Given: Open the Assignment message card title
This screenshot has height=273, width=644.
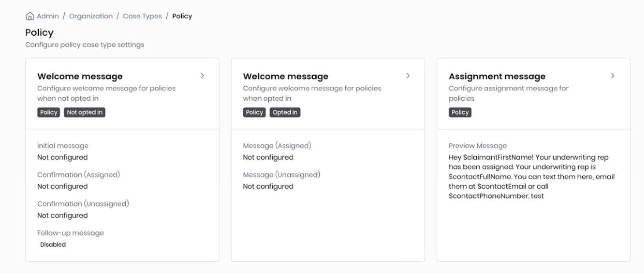Looking at the screenshot, I should (x=497, y=77).
